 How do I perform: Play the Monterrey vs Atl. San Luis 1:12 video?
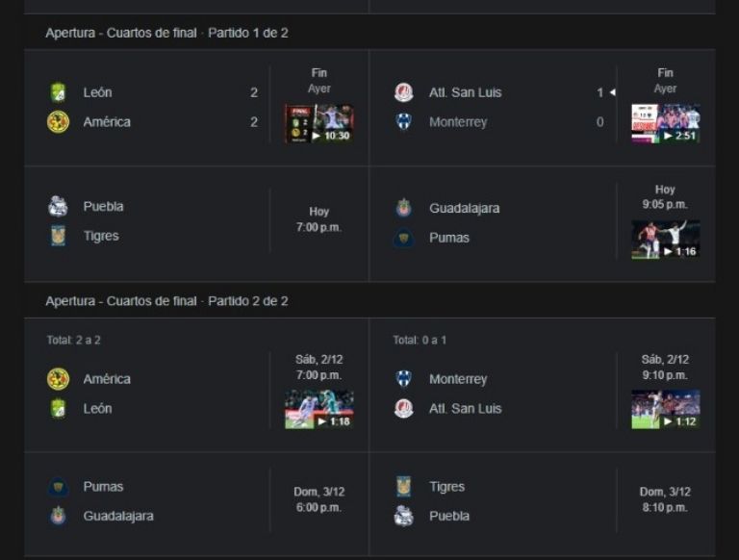tap(666, 409)
